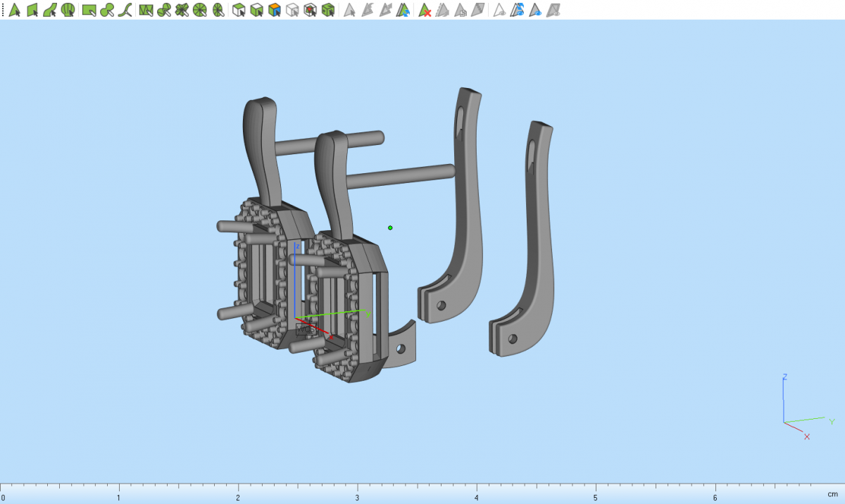Click the green triangle with red X
The width and height of the screenshot is (845, 504).
coord(425,11)
